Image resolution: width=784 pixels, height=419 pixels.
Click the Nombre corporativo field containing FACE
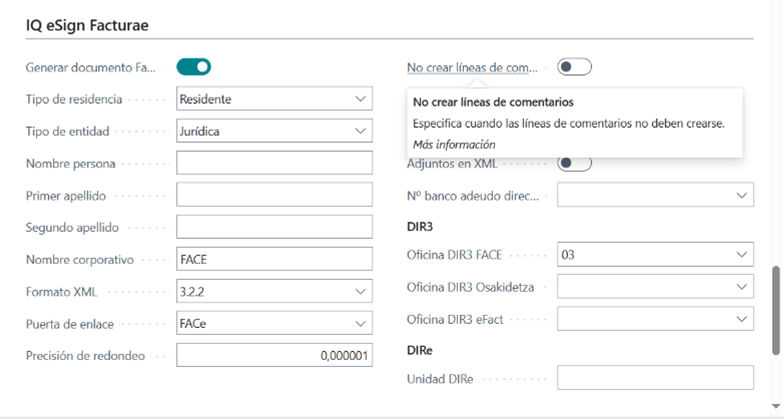tap(274, 259)
